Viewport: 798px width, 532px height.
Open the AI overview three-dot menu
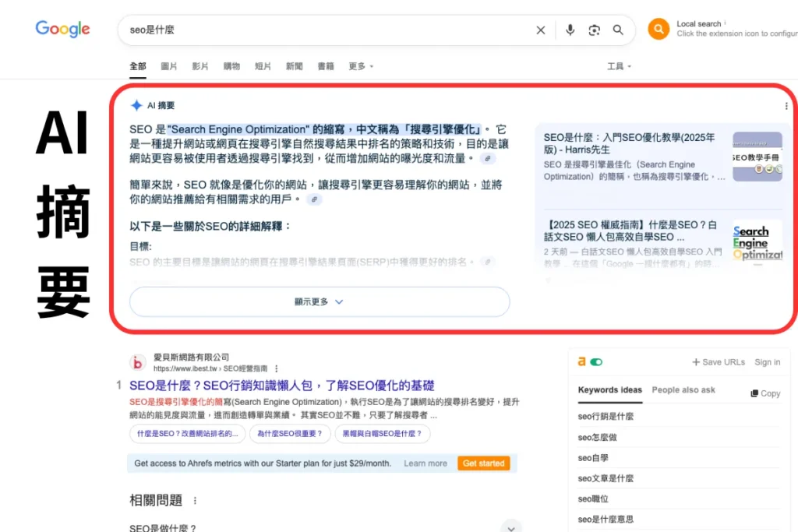click(x=786, y=106)
